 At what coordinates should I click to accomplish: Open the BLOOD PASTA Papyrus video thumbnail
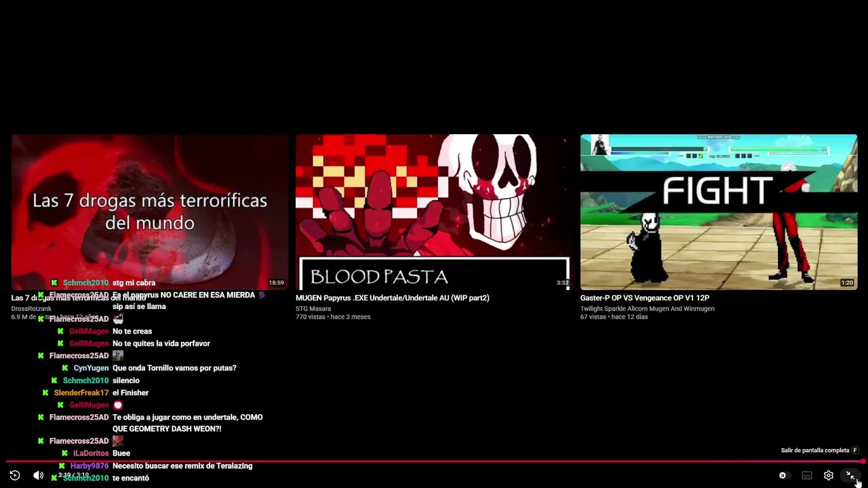click(x=434, y=212)
